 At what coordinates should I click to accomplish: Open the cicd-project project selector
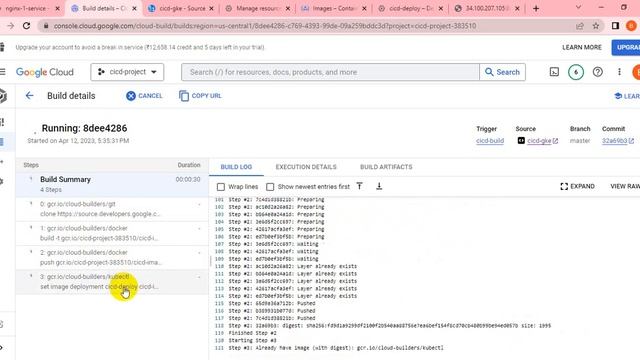pos(127,72)
